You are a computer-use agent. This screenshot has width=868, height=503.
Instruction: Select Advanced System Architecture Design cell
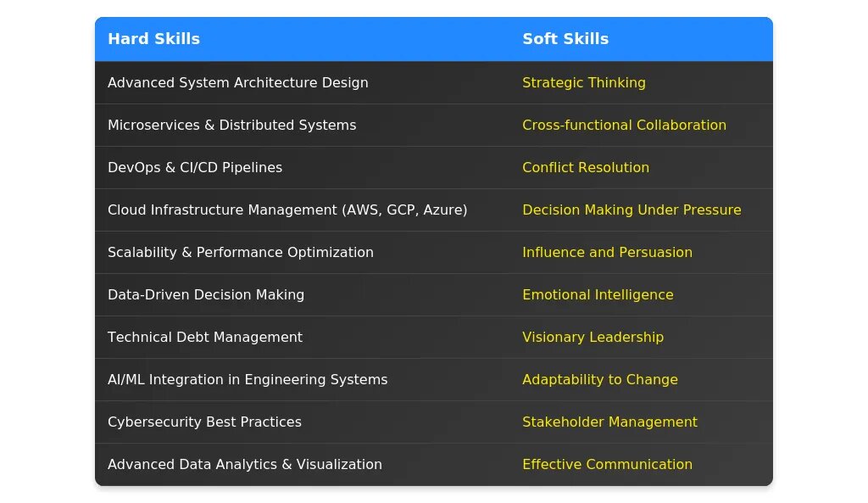[237, 83]
